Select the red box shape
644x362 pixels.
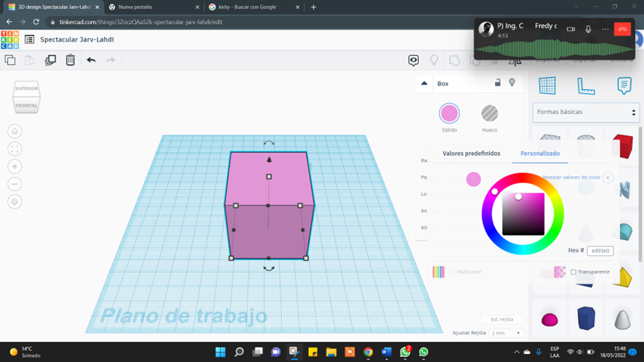click(623, 145)
